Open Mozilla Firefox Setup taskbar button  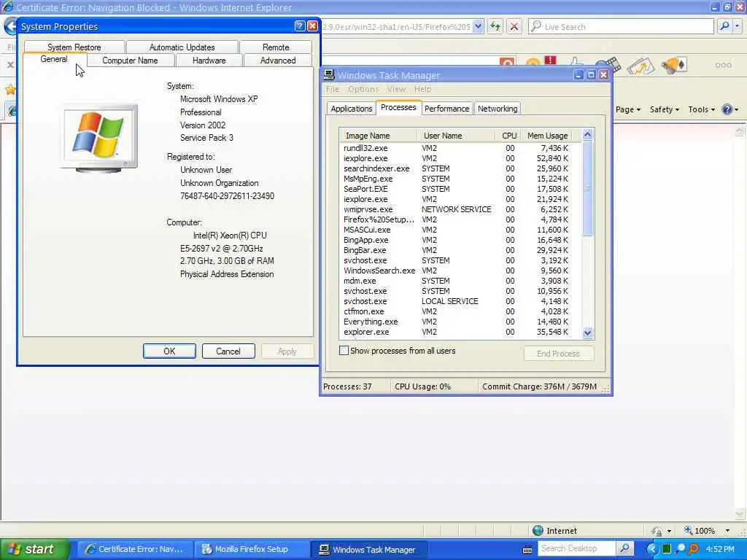point(251,550)
